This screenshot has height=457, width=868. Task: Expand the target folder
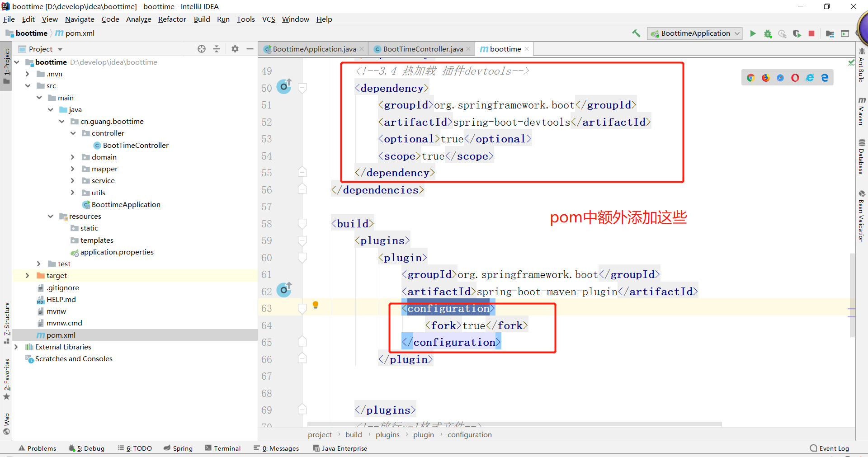[x=27, y=275]
